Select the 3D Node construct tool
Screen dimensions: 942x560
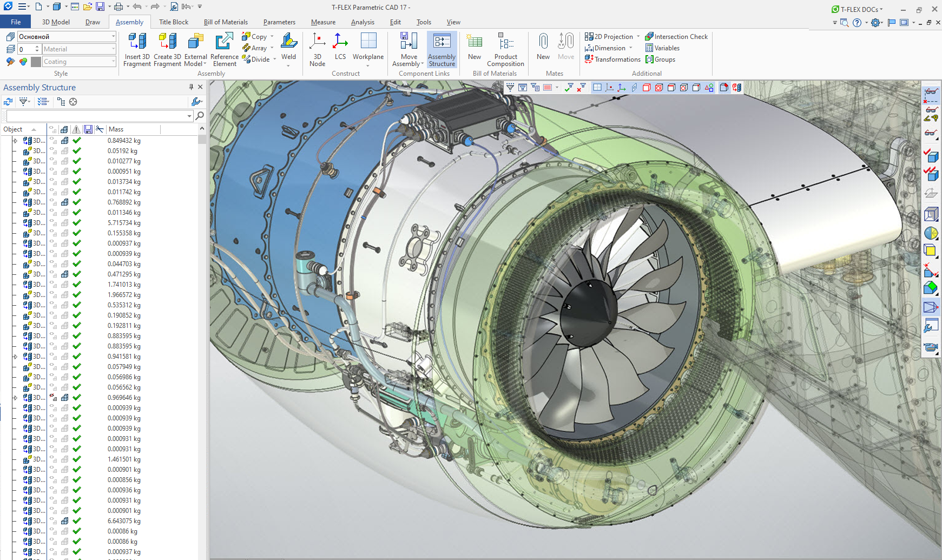point(317,49)
